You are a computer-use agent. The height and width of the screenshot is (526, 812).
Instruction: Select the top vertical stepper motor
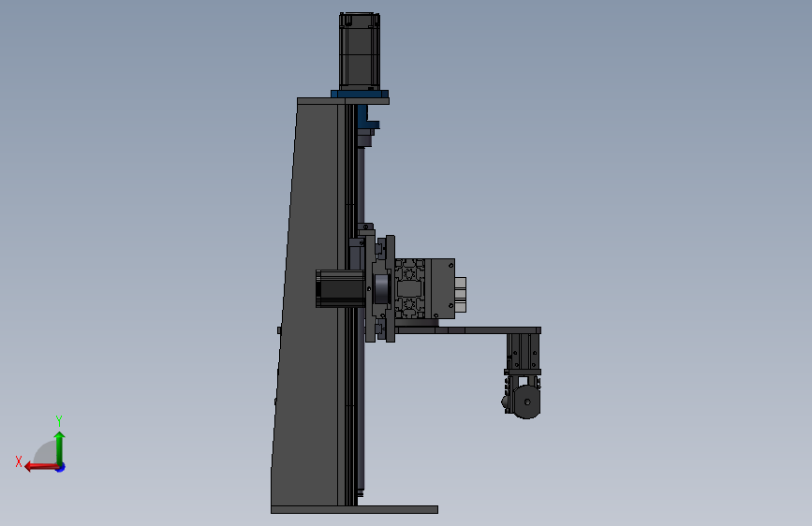360,51
